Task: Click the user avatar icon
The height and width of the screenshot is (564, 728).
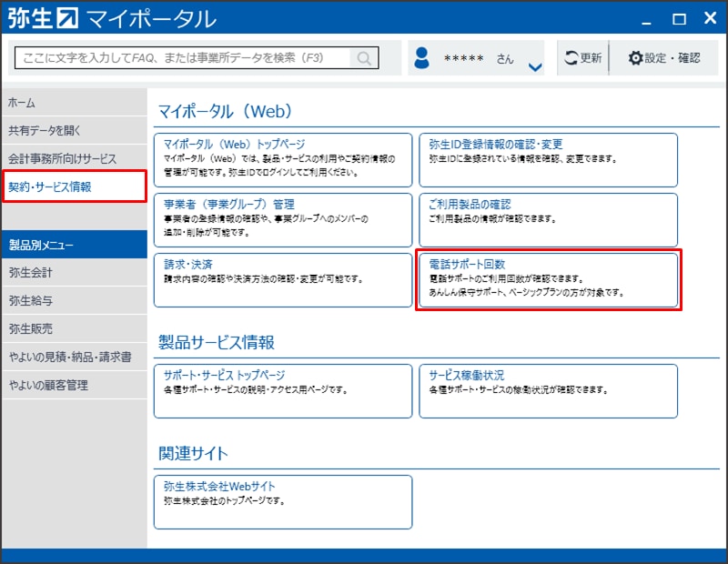Action: pyautogui.click(x=421, y=58)
